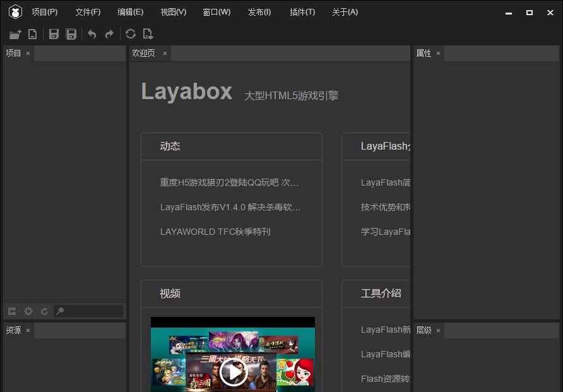Click the gear settings icon in 项目 panel

(28, 311)
